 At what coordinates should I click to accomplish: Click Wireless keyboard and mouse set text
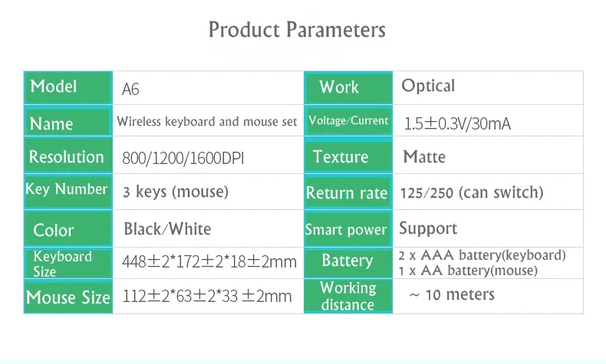point(207,121)
